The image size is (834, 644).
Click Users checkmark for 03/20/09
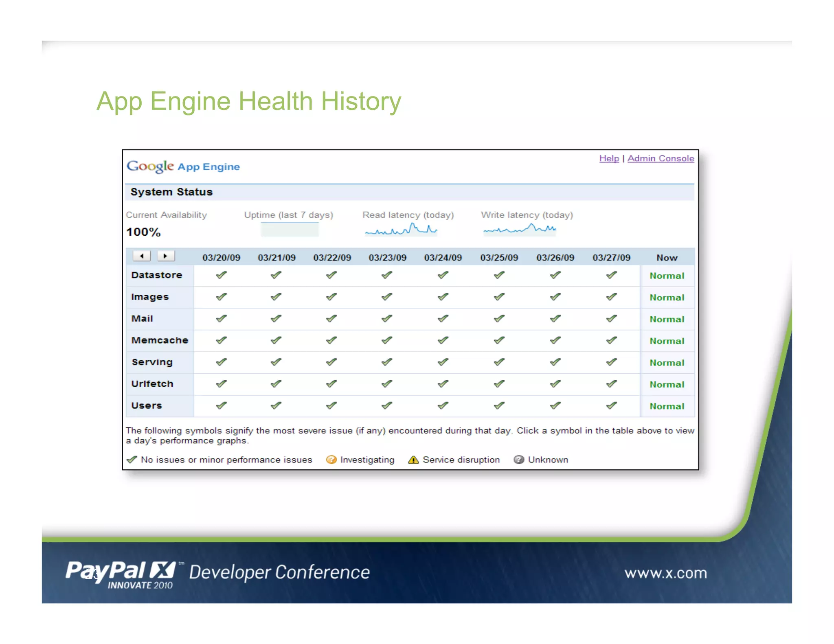[x=221, y=405]
